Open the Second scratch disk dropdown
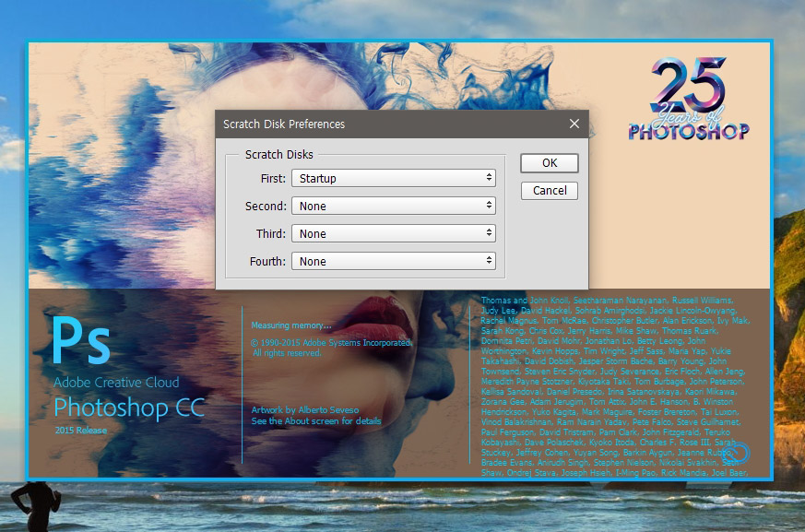Image resolution: width=805 pixels, height=532 pixels. click(x=393, y=206)
